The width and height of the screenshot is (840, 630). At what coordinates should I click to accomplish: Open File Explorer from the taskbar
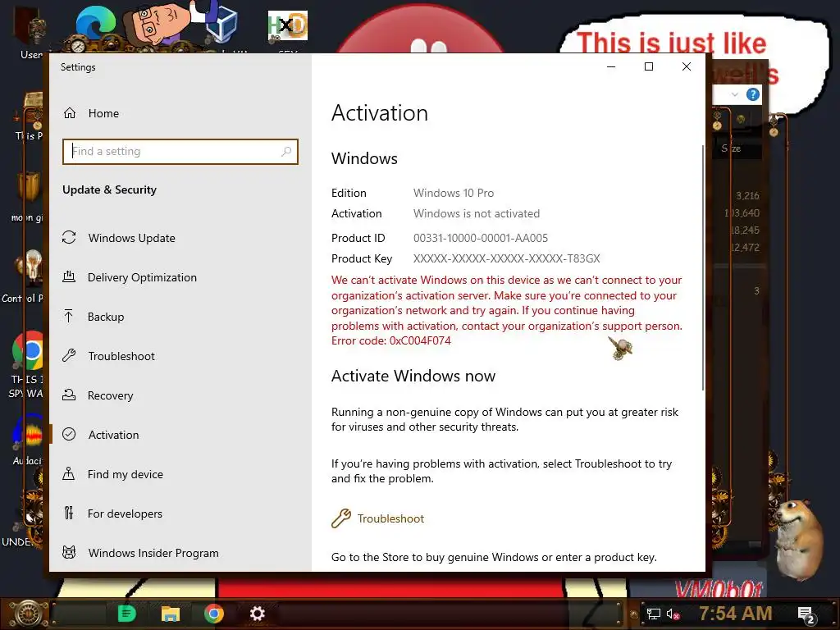(x=171, y=614)
